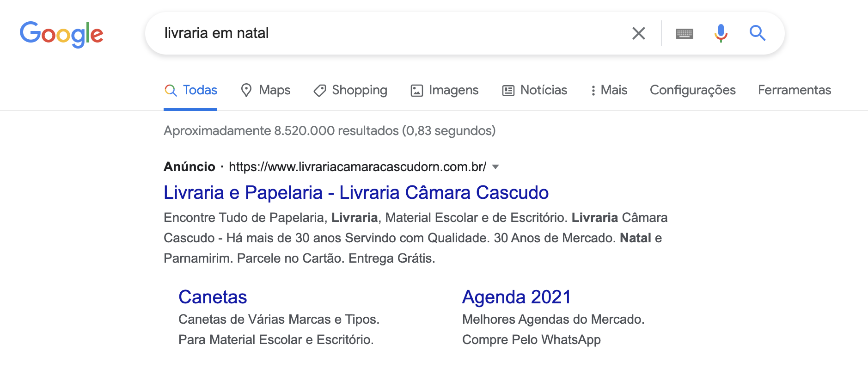Click the blue magnifier search button
The width and height of the screenshot is (868, 369).
pyautogui.click(x=757, y=33)
